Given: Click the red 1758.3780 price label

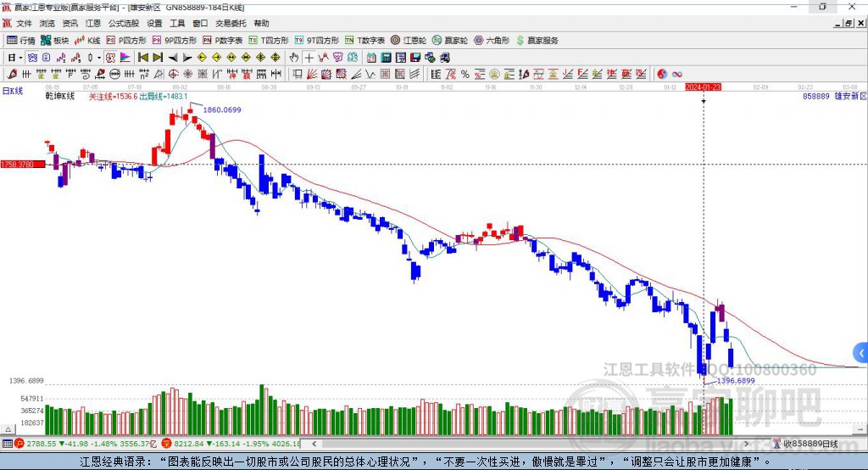Looking at the screenshot, I should click(x=23, y=165).
